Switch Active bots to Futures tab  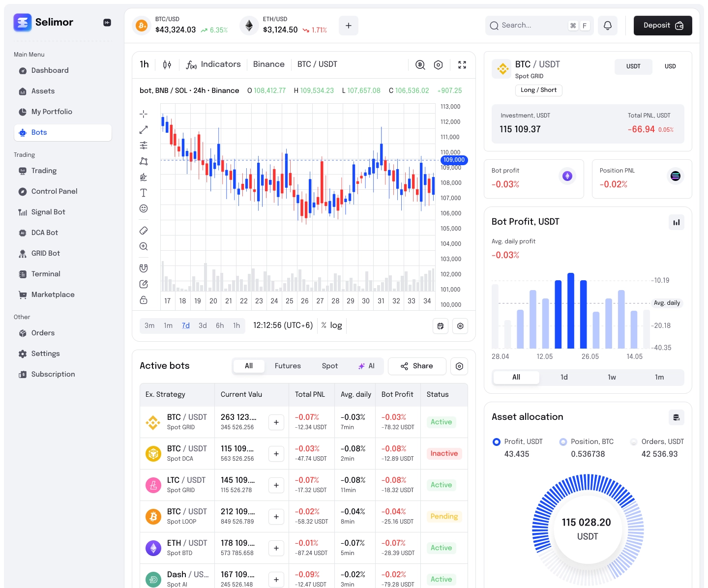click(288, 366)
